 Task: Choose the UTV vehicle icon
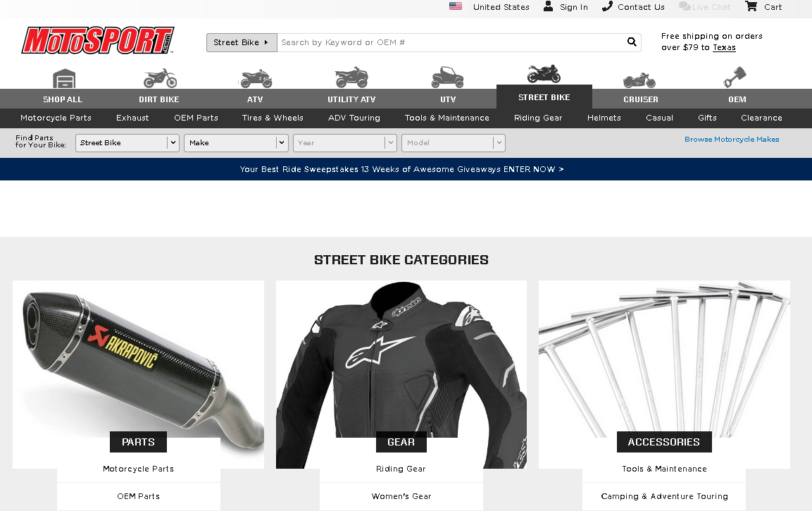coord(447,78)
